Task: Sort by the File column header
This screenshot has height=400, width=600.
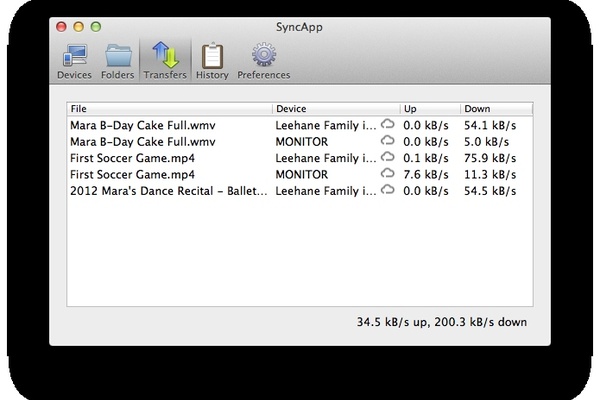Action: (x=170, y=109)
